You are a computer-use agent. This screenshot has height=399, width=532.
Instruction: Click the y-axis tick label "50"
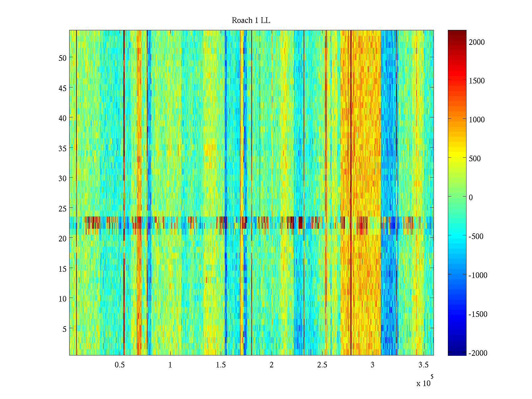point(63,58)
